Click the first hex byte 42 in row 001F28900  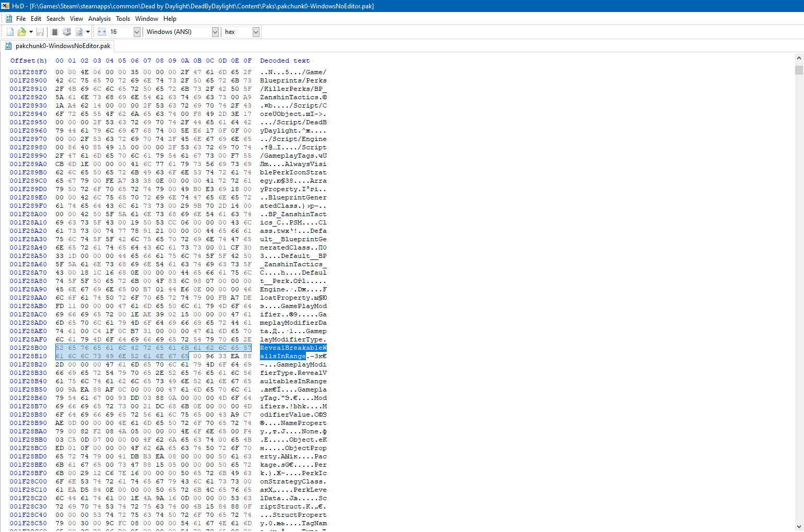coord(60,80)
